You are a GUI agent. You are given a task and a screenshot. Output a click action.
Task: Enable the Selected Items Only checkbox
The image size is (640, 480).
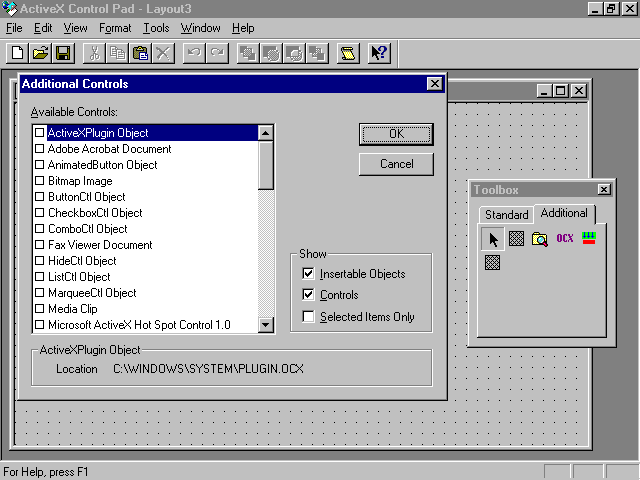[x=309, y=317]
